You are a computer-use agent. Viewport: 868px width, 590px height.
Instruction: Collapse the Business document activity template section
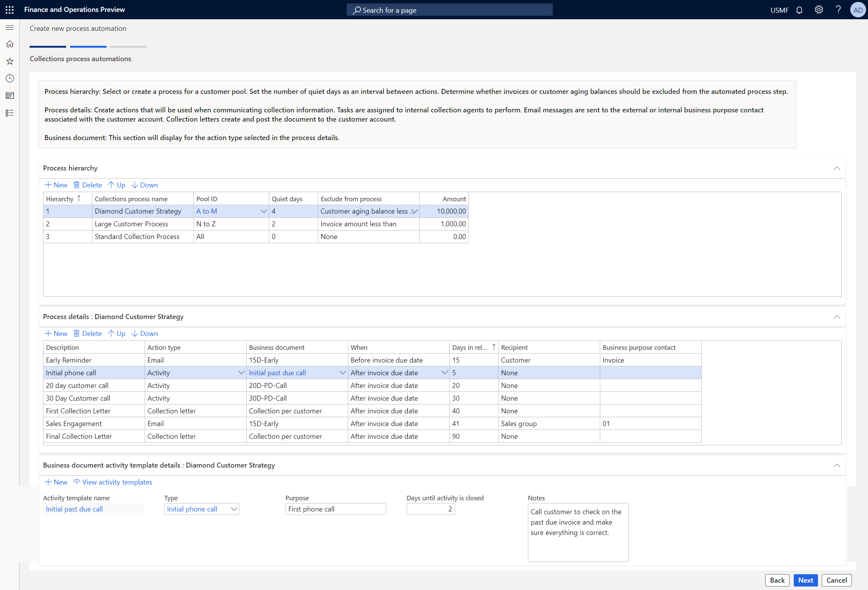click(x=837, y=465)
